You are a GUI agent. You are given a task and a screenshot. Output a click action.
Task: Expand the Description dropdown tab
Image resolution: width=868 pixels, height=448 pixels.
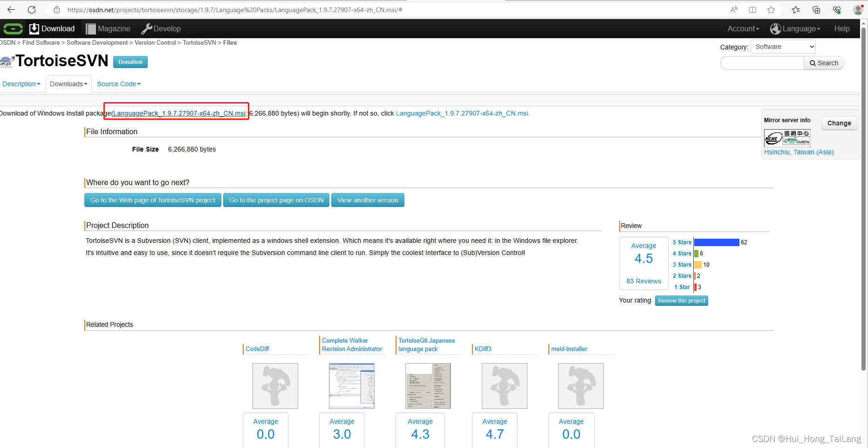[21, 84]
